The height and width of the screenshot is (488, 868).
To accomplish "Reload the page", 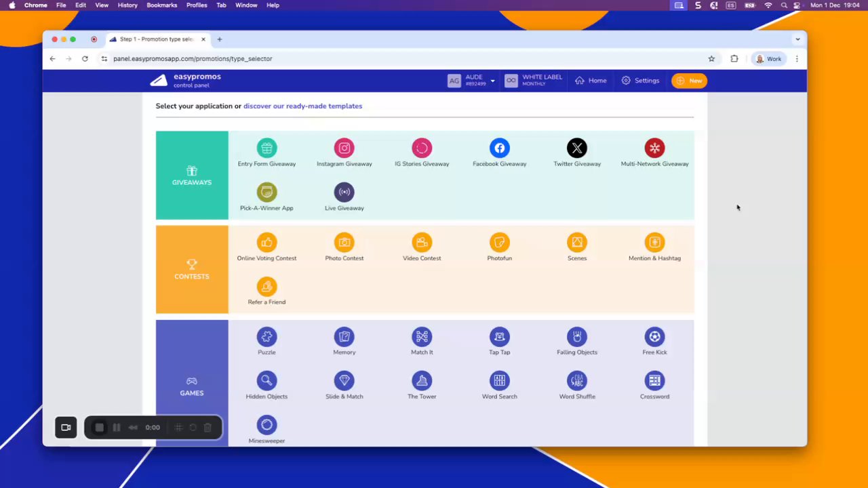I will click(85, 59).
